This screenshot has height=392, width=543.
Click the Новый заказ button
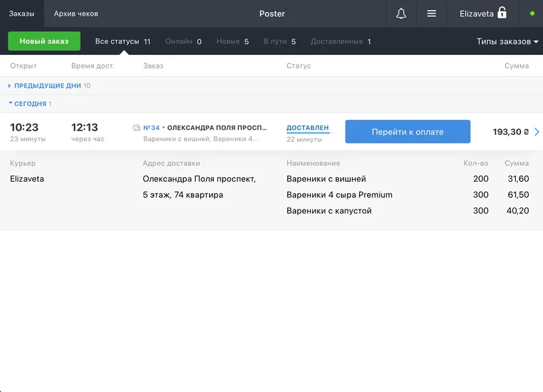tap(44, 41)
